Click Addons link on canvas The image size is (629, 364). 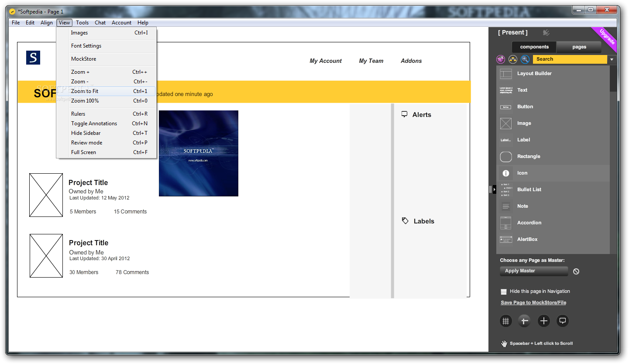411,61
